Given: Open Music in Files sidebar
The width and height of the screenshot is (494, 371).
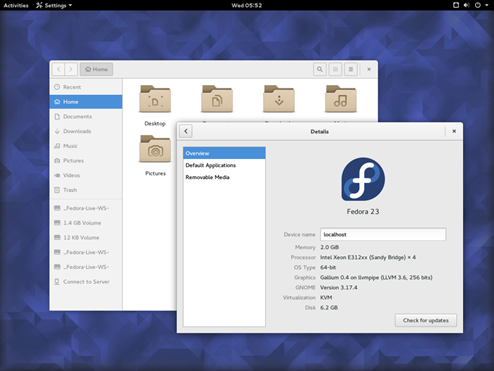Looking at the screenshot, I should 86,146.
